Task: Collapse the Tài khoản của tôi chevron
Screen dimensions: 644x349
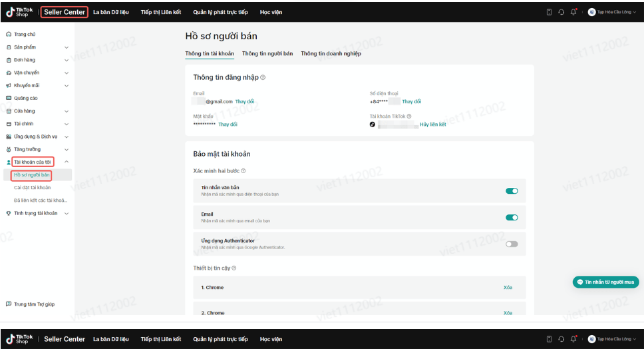Action: pos(66,162)
